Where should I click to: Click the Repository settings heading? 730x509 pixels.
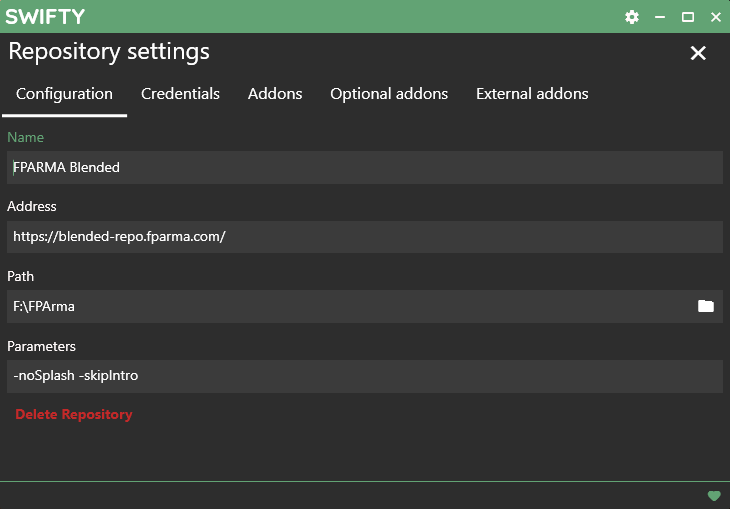109,52
